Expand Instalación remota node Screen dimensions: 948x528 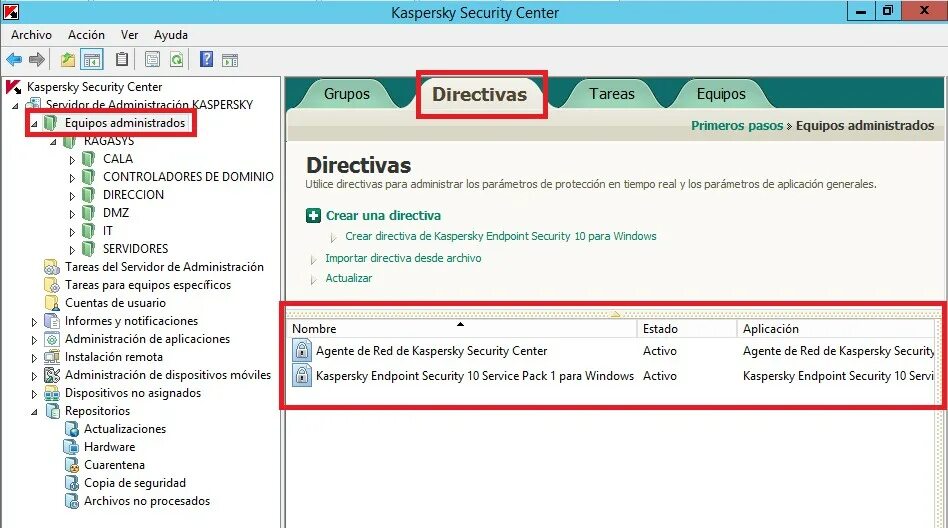[x=34, y=358]
